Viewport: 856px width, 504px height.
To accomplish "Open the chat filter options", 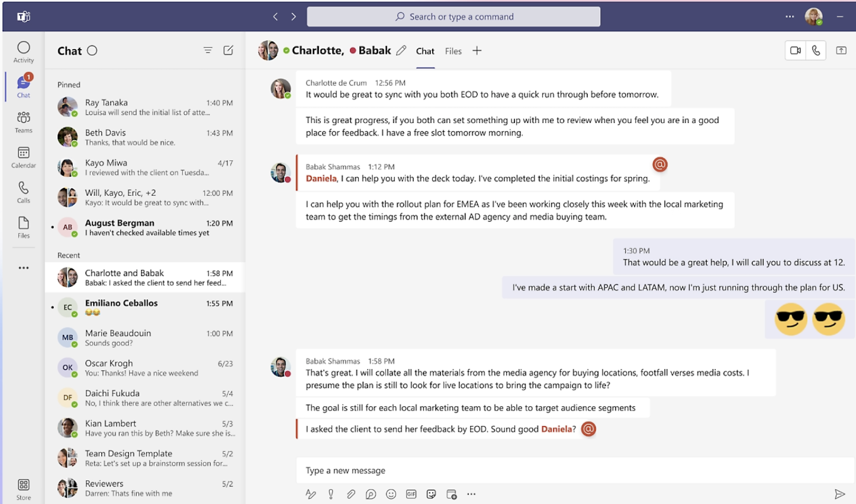I will click(x=208, y=50).
